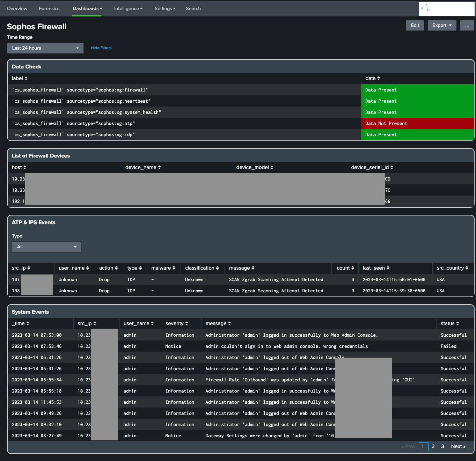The image size is (476, 461).
Task: Sort ATP & IPS events by src_ip
Action: [x=21, y=268]
